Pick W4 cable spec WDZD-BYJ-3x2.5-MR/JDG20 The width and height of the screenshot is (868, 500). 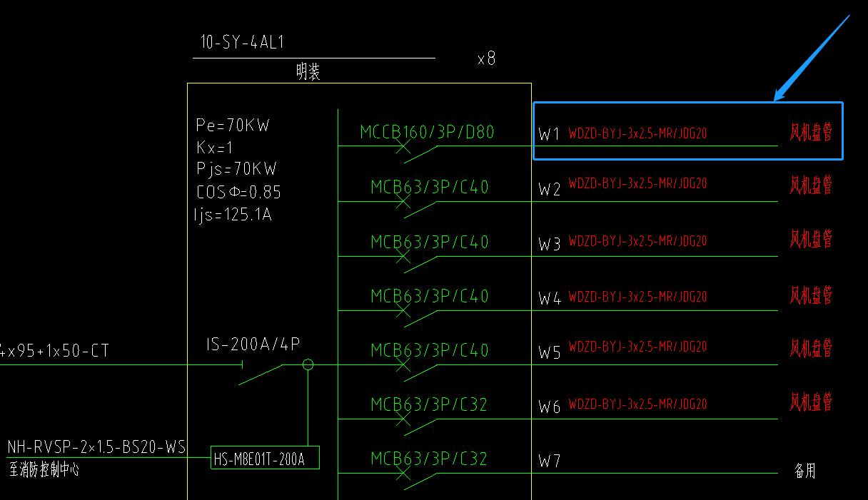(x=638, y=296)
